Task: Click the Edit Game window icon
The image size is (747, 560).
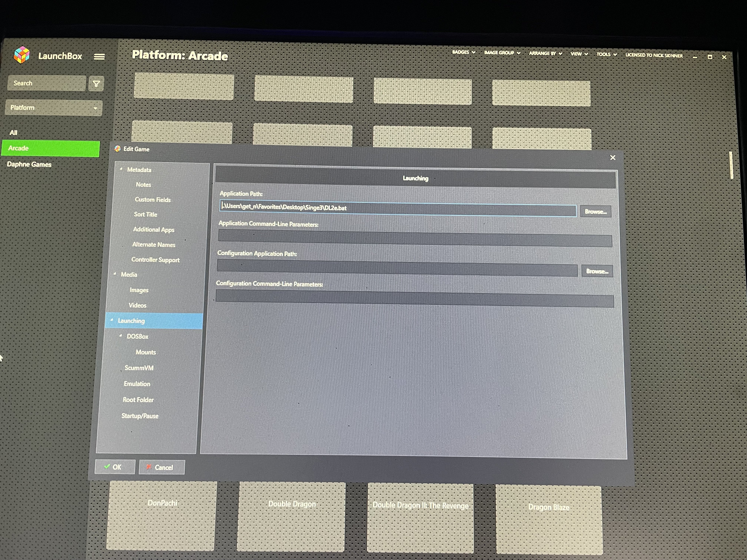Action: tap(117, 149)
